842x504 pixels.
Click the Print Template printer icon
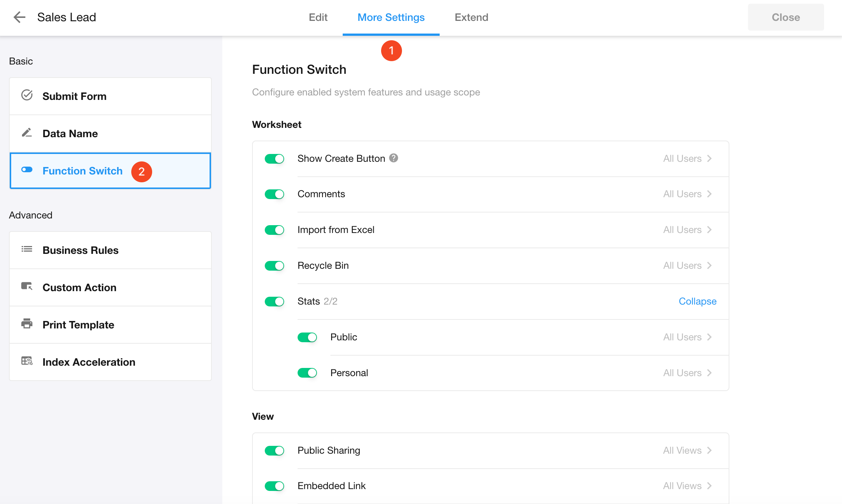pos(27,324)
